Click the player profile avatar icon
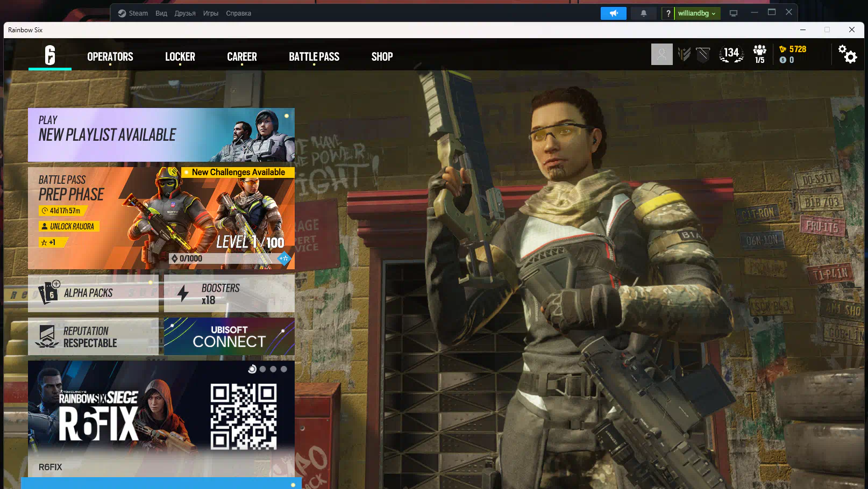Image resolution: width=868 pixels, height=489 pixels. tap(662, 54)
